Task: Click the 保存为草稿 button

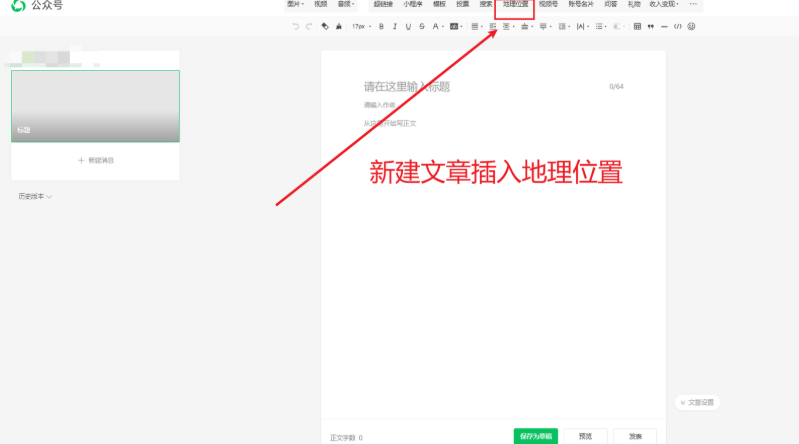Action: (x=536, y=436)
